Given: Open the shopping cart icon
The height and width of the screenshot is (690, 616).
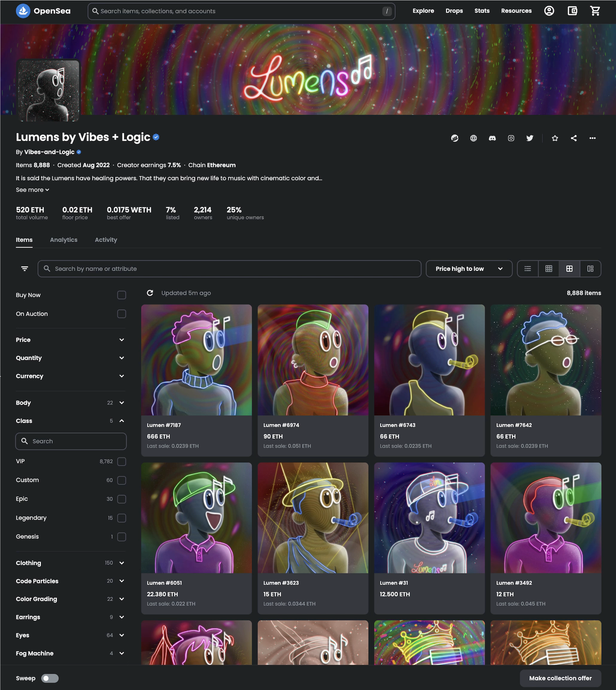Looking at the screenshot, I should pos(595,11).
